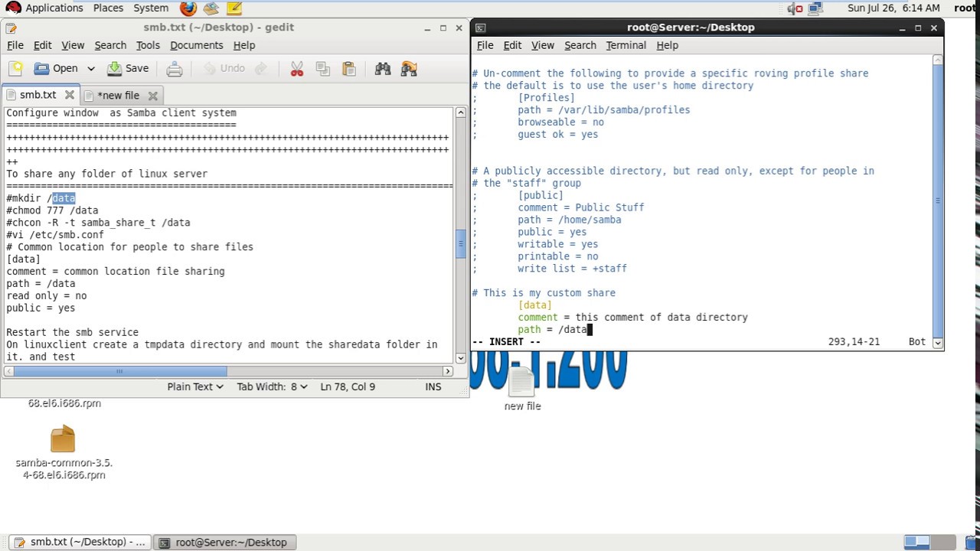The image size is (980, 551).
Task: Click gedit vertical scrollbar handle
Action: point(460,245)
